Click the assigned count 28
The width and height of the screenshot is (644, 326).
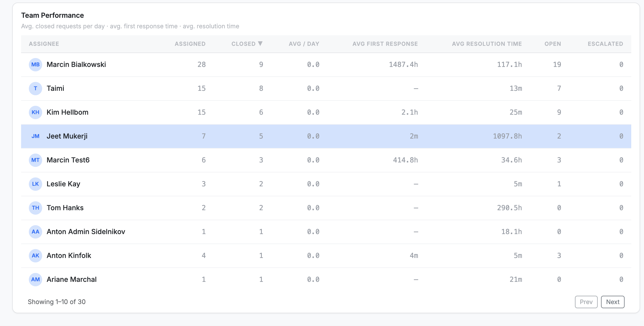tap(201, 64)
